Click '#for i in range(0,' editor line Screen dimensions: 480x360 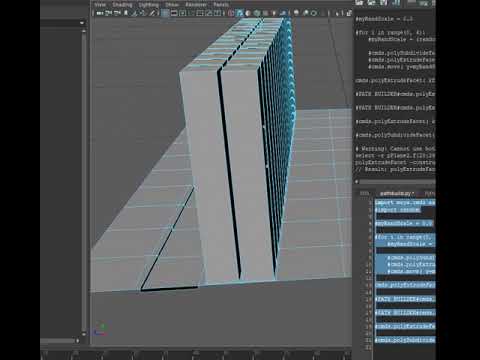pyautogui.click(x=405, y=237)
